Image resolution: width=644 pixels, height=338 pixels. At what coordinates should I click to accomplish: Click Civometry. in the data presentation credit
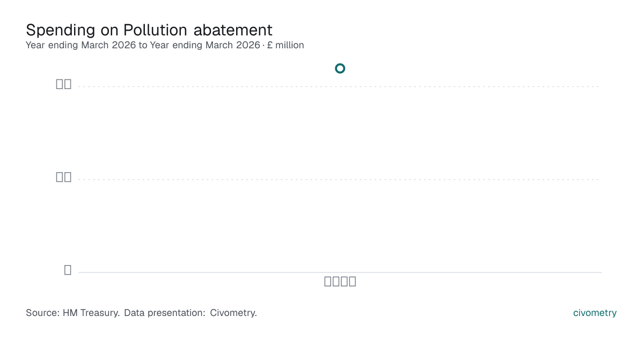coord(233,313)
